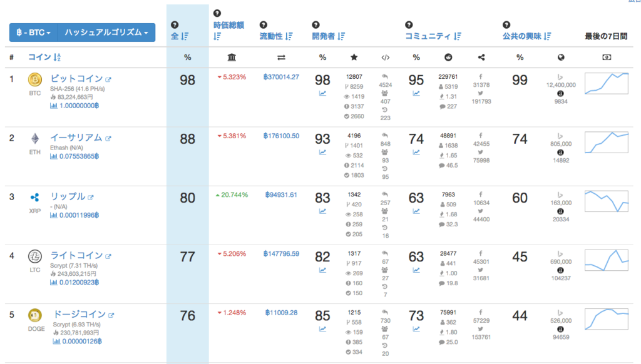Click the share icon in community header

[481, 57]
